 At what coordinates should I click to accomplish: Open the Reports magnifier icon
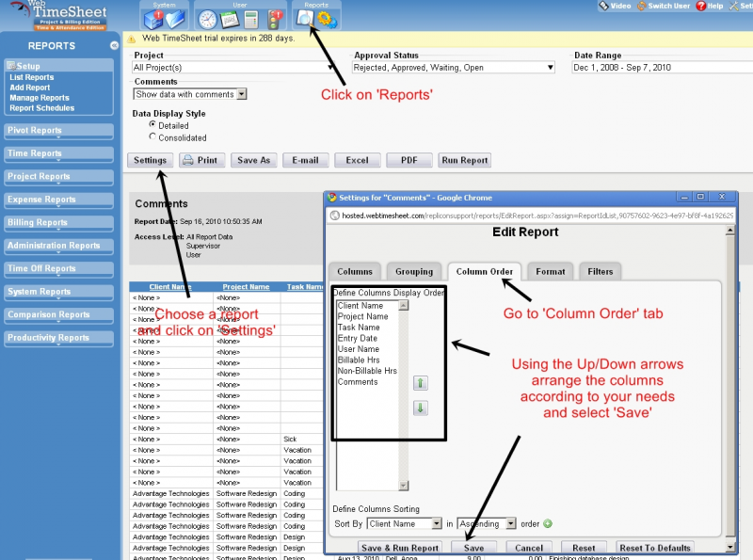coord(305,19)
